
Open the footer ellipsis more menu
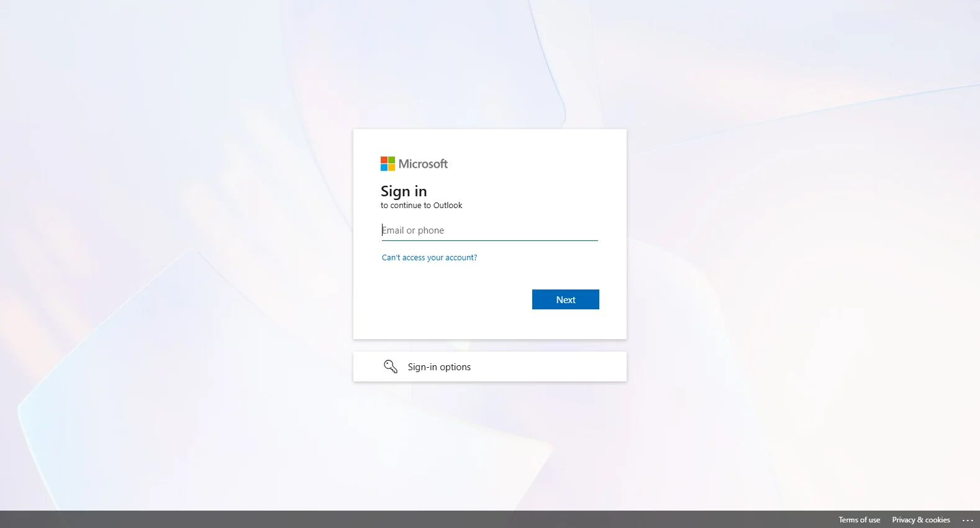point(968,520)
